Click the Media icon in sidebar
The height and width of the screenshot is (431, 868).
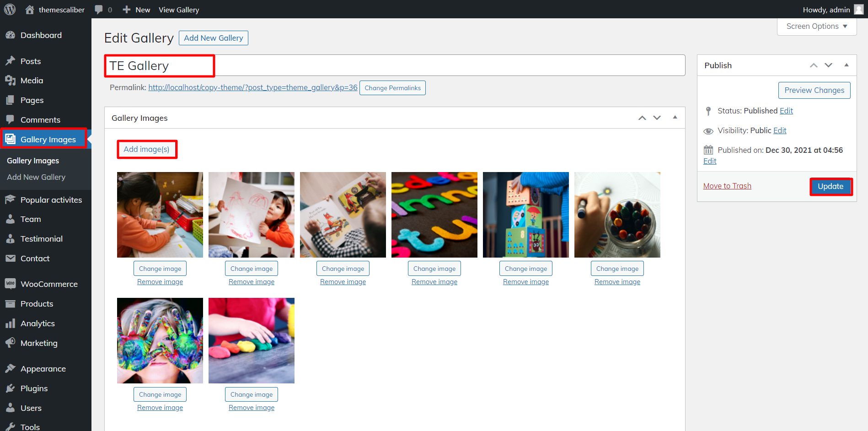[10, 81]
